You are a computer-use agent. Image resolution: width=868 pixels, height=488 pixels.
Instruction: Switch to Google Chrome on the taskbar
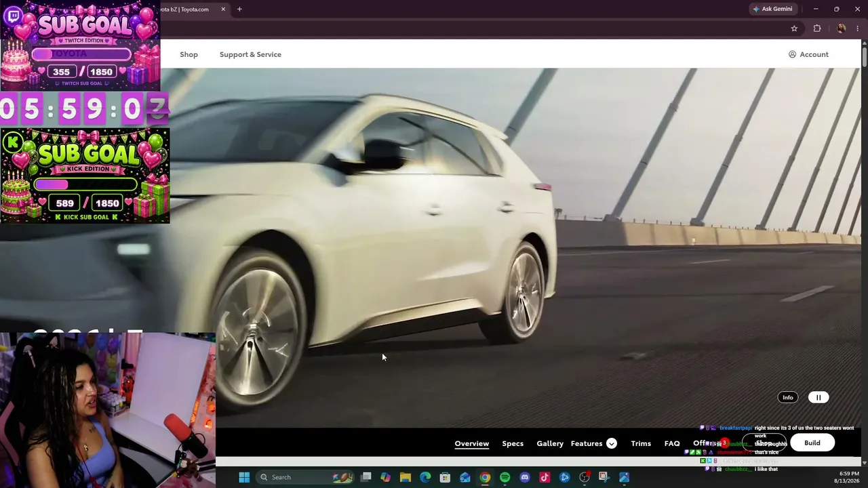(x=485, y=477)
